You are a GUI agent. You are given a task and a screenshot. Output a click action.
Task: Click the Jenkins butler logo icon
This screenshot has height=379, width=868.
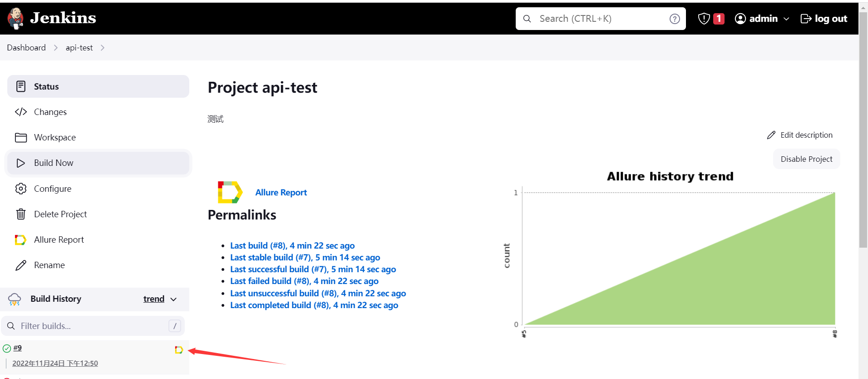pos(16,18)
